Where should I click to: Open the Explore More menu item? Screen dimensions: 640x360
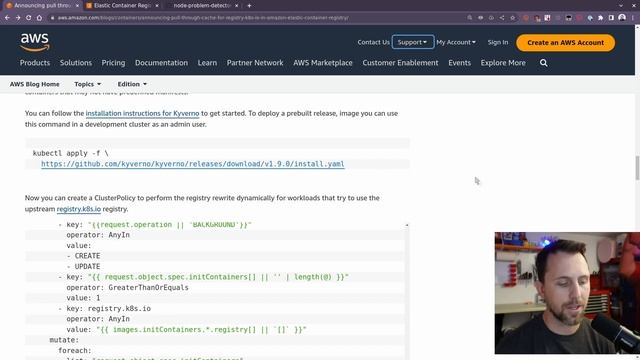(503, 63)
